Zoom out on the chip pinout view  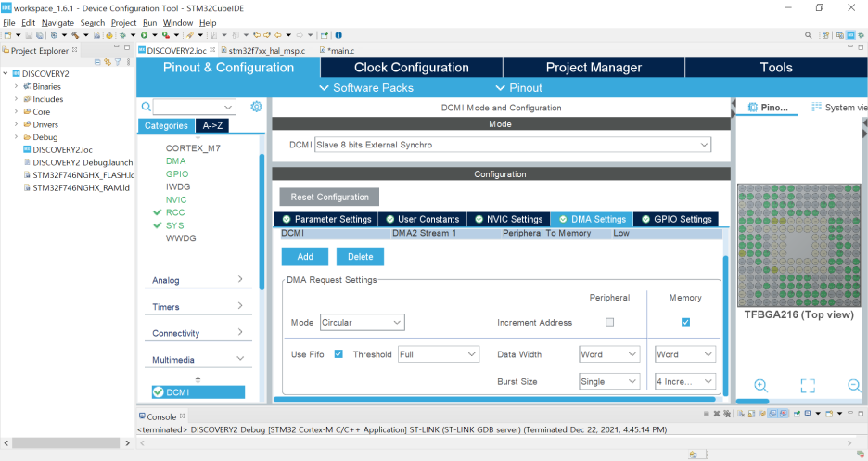coord(854,385)
